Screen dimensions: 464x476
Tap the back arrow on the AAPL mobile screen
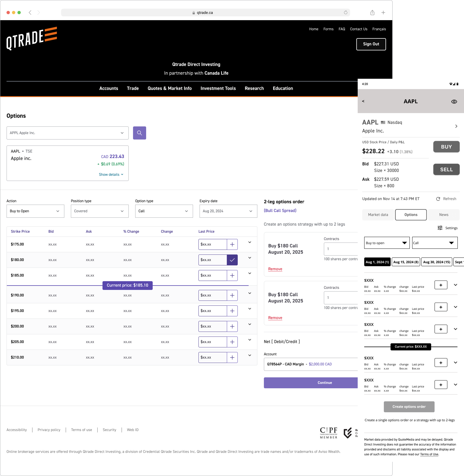tap(363, 101)
